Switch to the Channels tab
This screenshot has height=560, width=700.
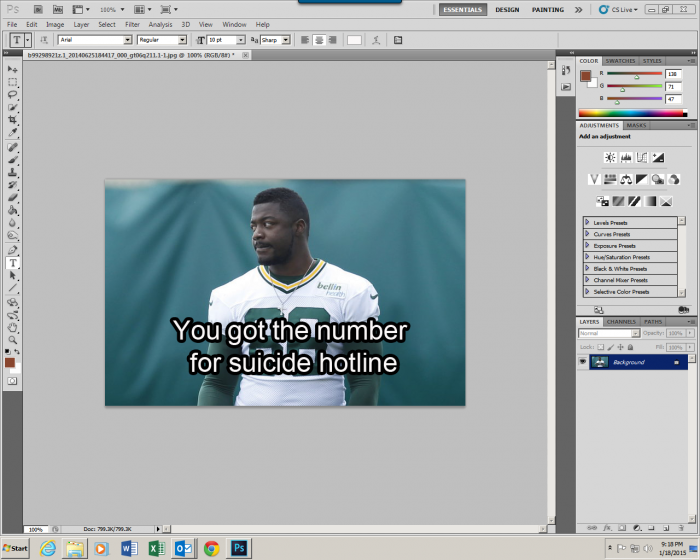coord(621,322)
